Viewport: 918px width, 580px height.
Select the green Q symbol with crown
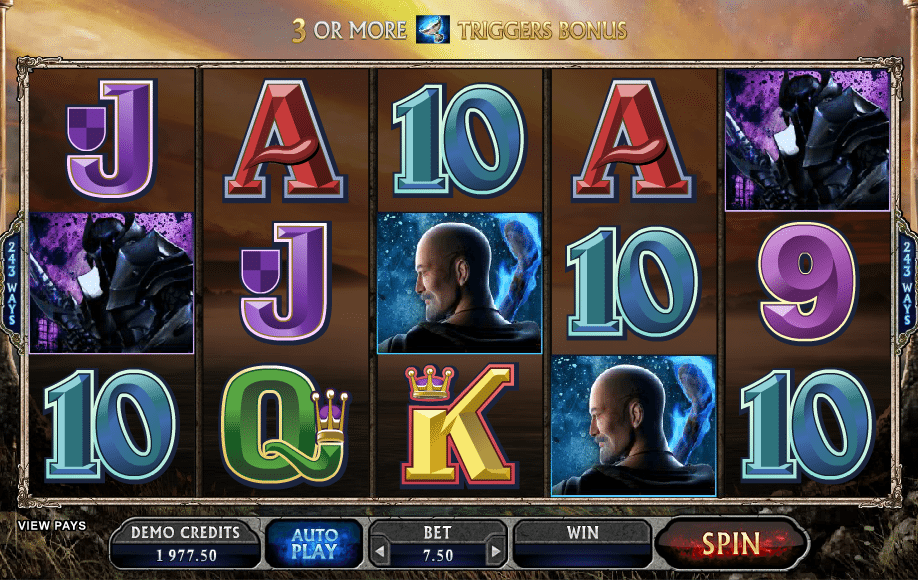click(285, 426)
